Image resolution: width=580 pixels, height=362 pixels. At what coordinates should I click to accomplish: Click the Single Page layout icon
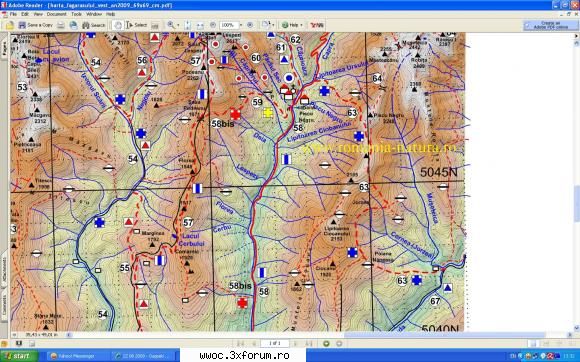point(533,344)
